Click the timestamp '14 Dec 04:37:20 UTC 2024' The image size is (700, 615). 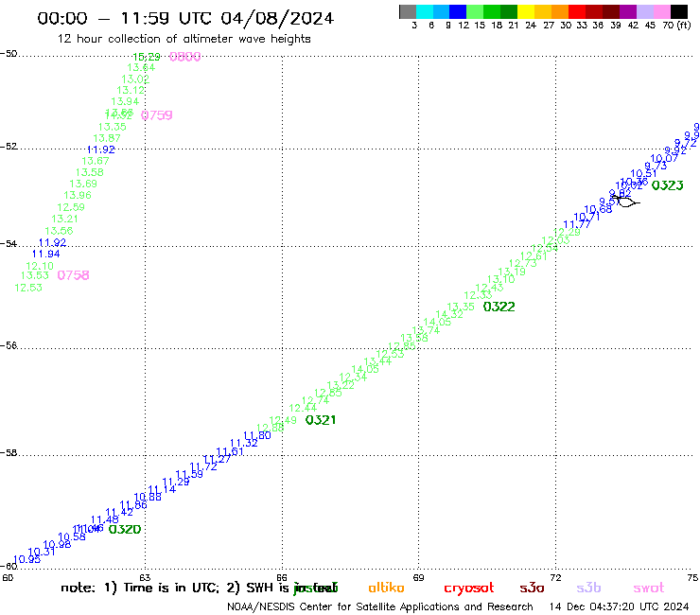tap(619, 606)
